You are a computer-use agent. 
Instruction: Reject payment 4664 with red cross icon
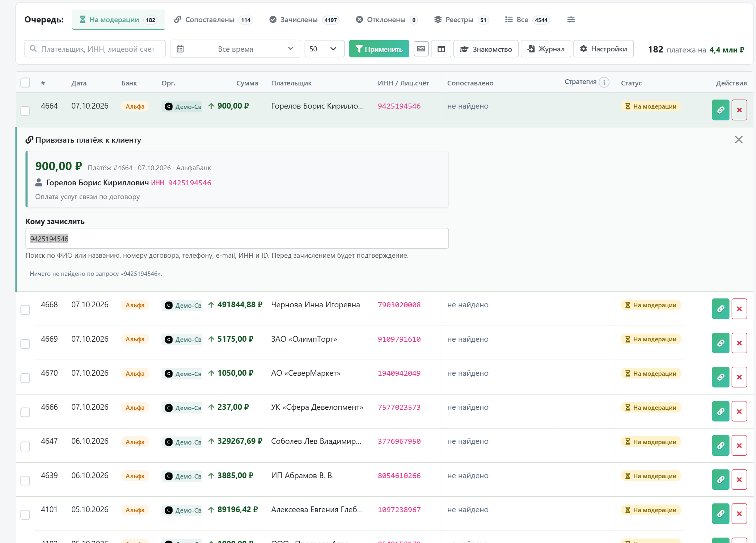739,110
